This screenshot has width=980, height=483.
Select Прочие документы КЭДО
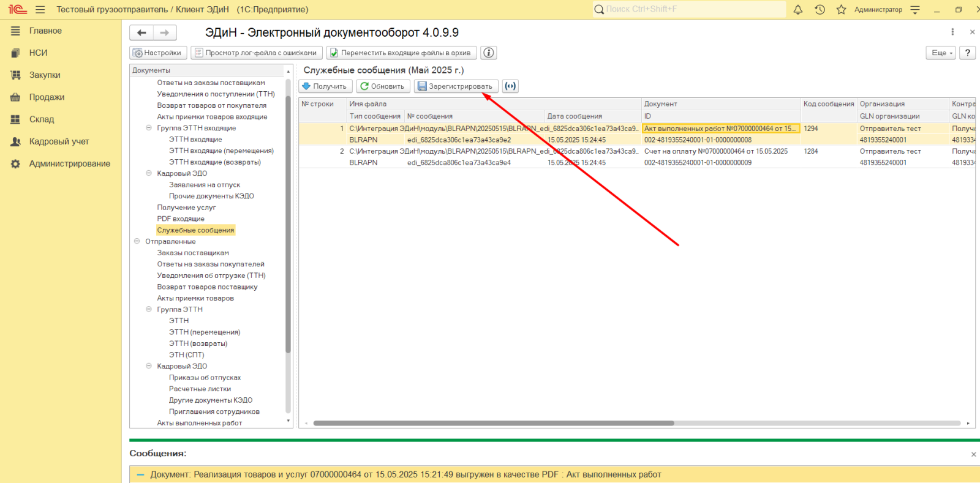[211, 196]
